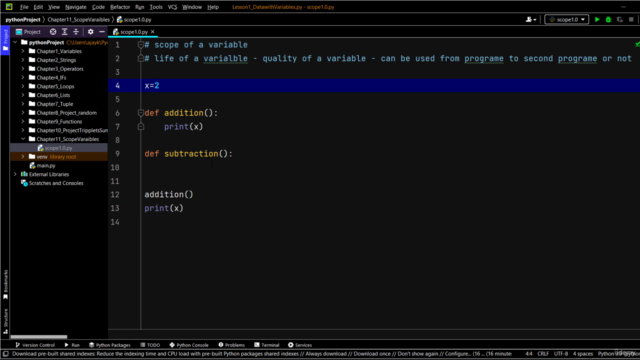The image size is (640, 360).
Task: Open the Run menu
Action: click(x=140, y=7)
